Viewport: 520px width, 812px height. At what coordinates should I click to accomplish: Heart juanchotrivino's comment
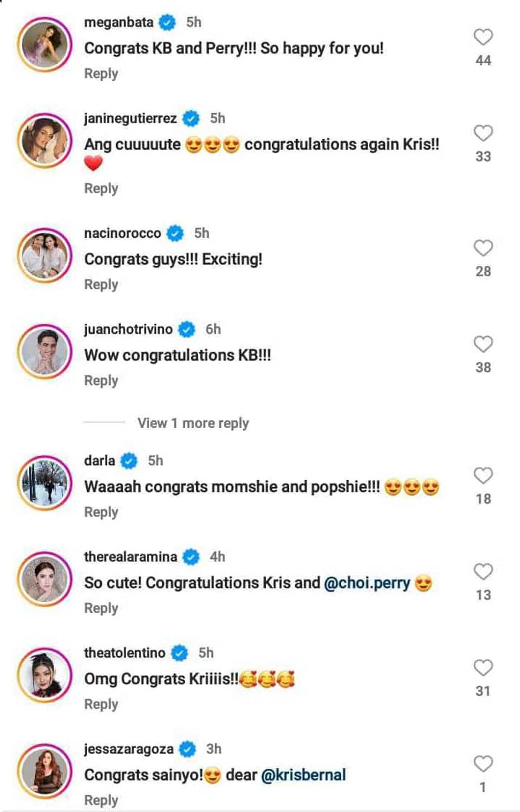coord(483,344)
